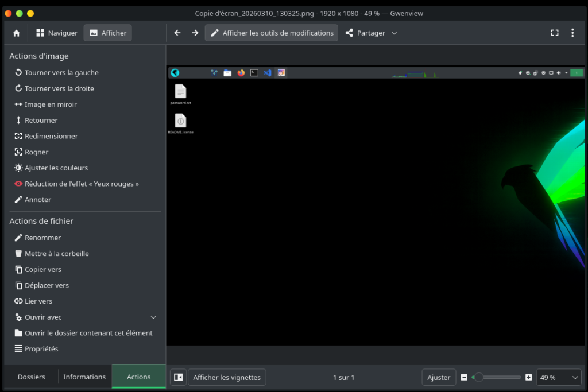The height and width of the screenshot is (392, 588).
Task: Toggle Ajuster fit-to-window button
Action: tap(439, 377)
